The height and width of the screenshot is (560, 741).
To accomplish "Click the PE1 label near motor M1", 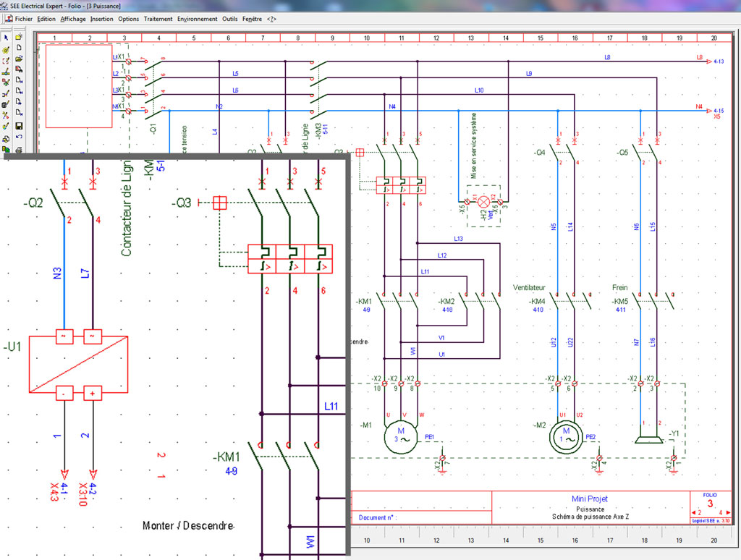I will 429,437.
